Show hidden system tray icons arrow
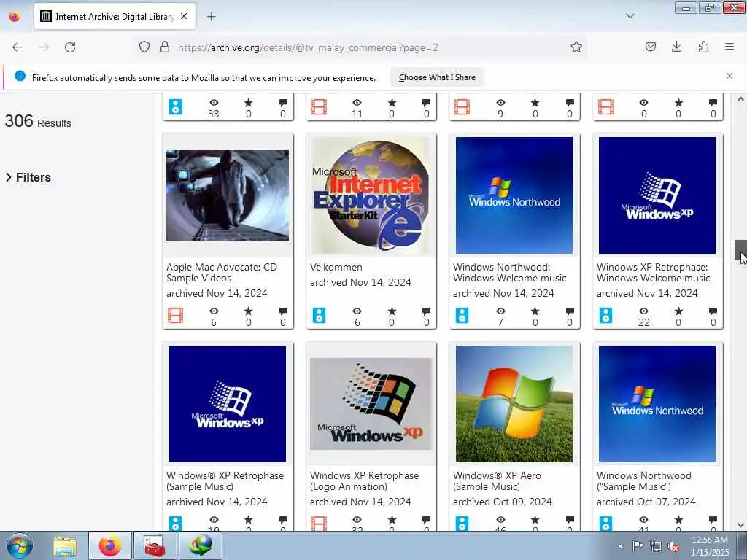The width and height of the screenshot is (747, 560). pos(620,546)
